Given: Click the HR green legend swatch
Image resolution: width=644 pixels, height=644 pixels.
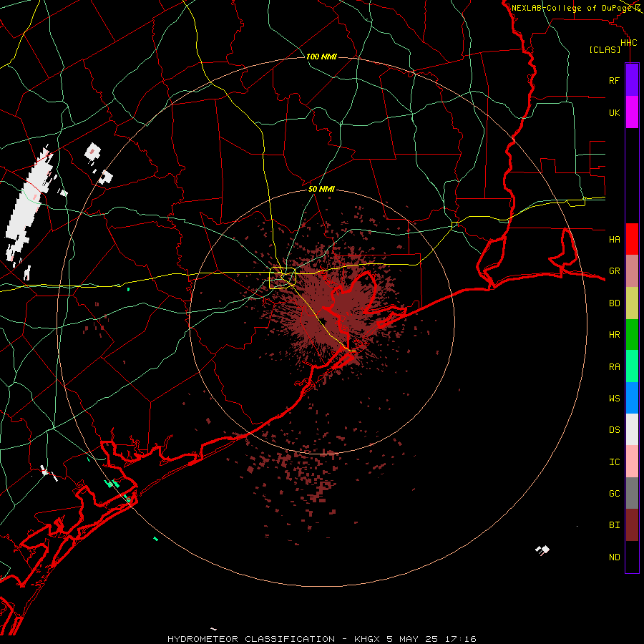Looking at the screenshot, I should click(x=632, y=335).
